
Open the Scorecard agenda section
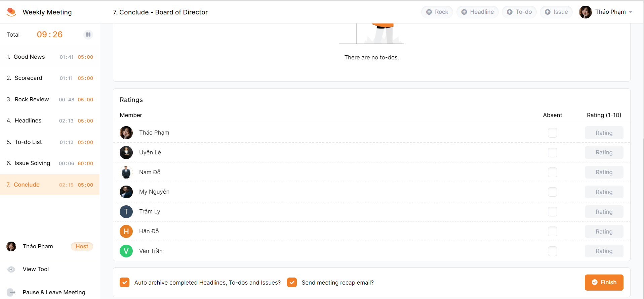[29, 78]
